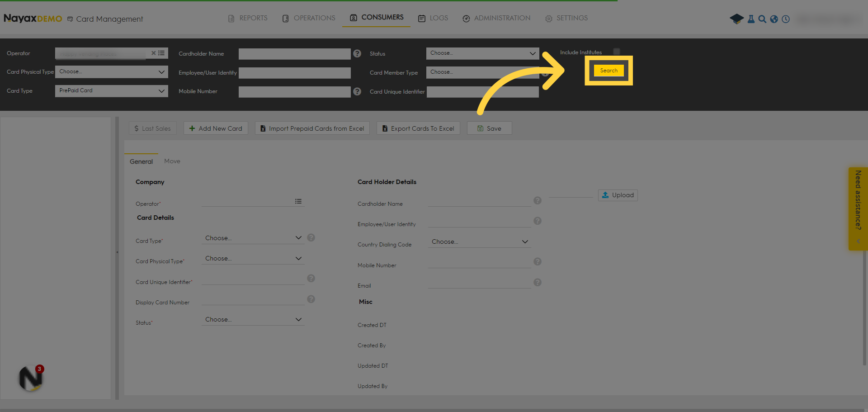The height and width of the screenshot is (412, 868).
Task: Show help for Employee/User Identity detail field
Action: (538, 221)
